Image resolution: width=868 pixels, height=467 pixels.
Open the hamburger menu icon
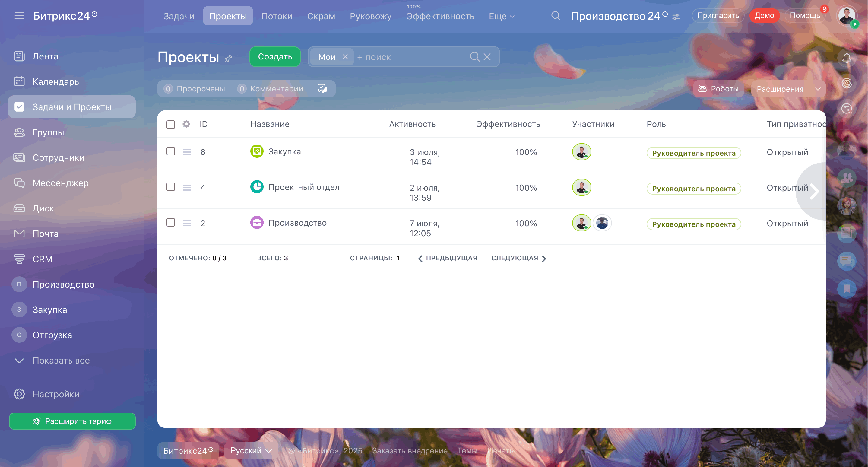pos(19,16)
